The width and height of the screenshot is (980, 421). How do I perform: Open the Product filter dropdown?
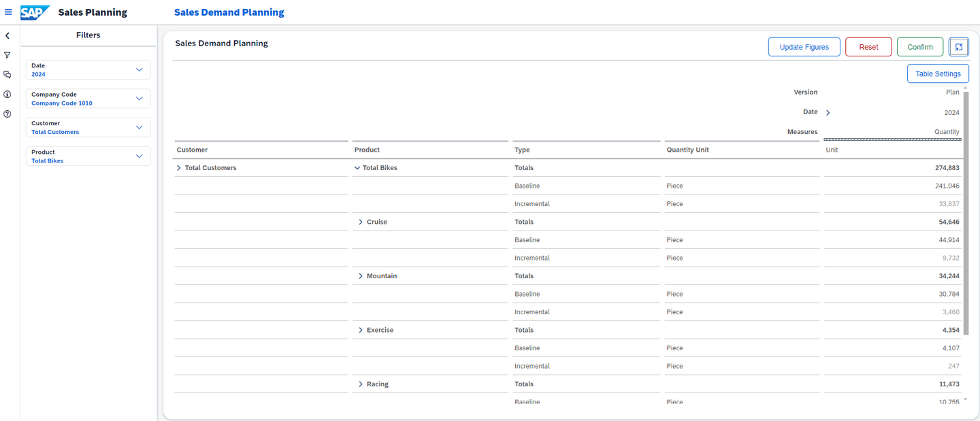pos(88,156)
